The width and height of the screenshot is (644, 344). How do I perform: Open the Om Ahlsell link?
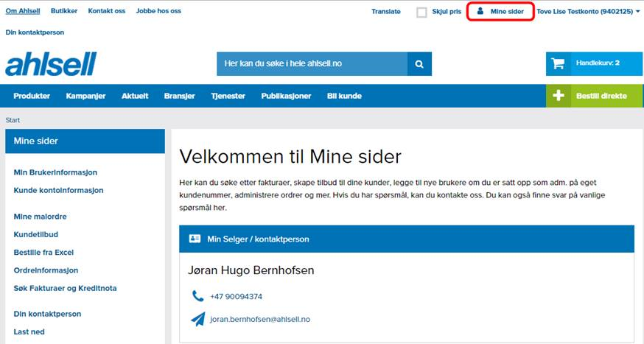(23, 11)
